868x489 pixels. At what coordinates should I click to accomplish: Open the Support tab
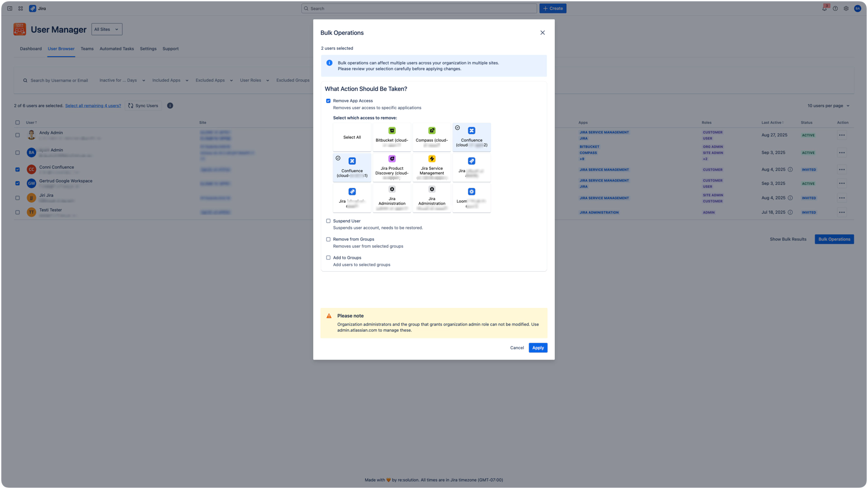tap(171, 49)
